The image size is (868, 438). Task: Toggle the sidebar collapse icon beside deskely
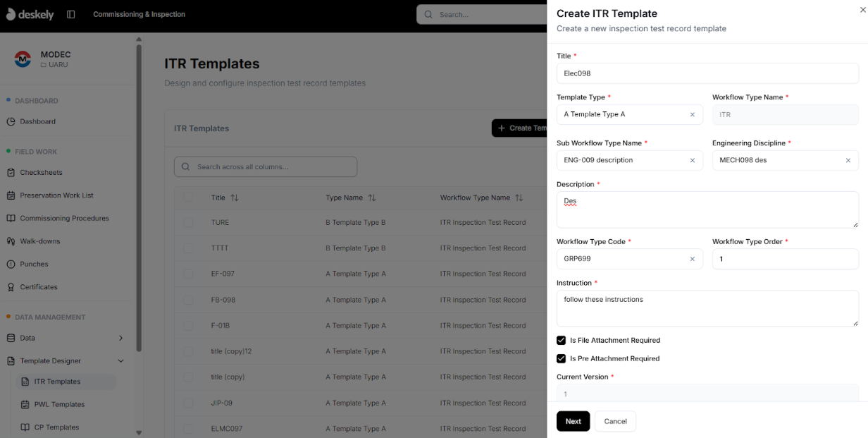tap(70, 14)
